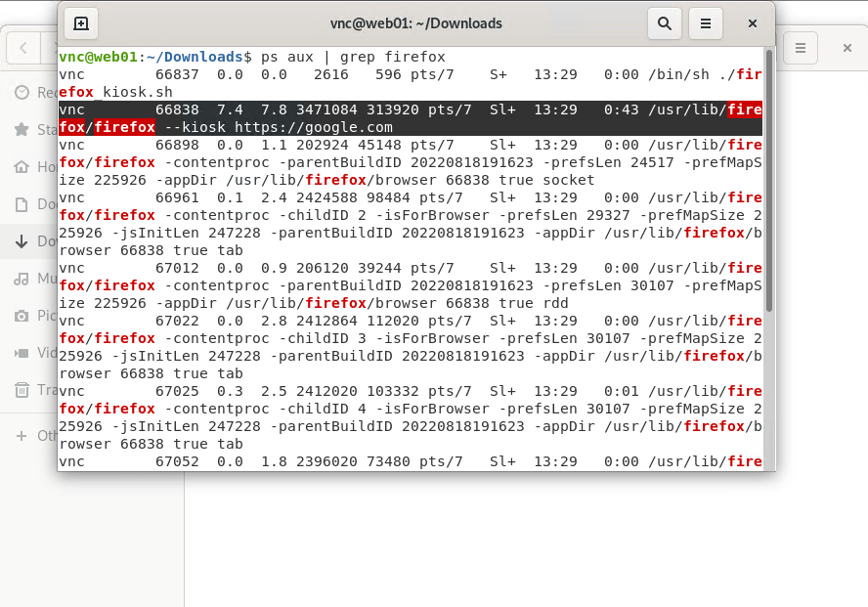Viewport: 868px width, 607px height.
Task: Go back in the file manager
Action: click(24, 47)
